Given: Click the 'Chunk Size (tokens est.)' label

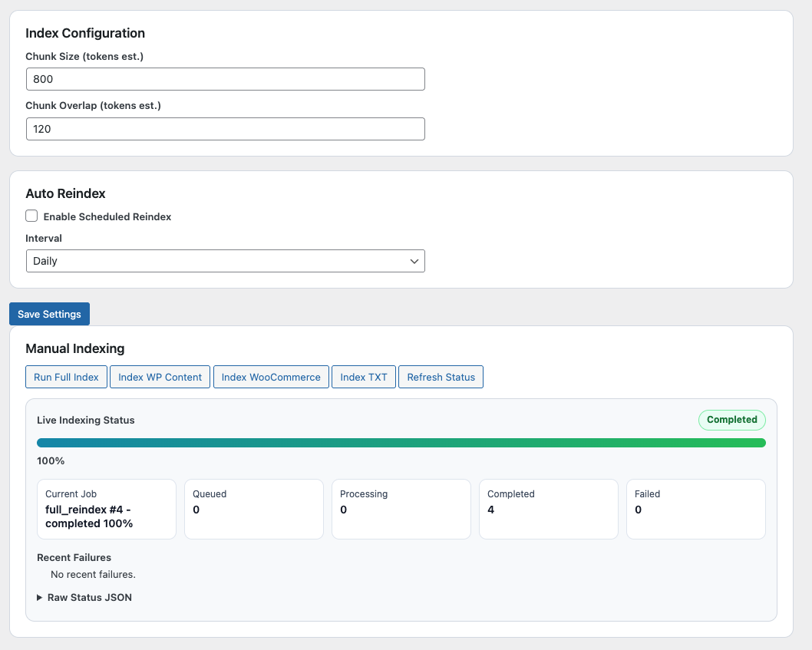Looking at the screenshot, I should pyautogui.click(x=84, y=57).
